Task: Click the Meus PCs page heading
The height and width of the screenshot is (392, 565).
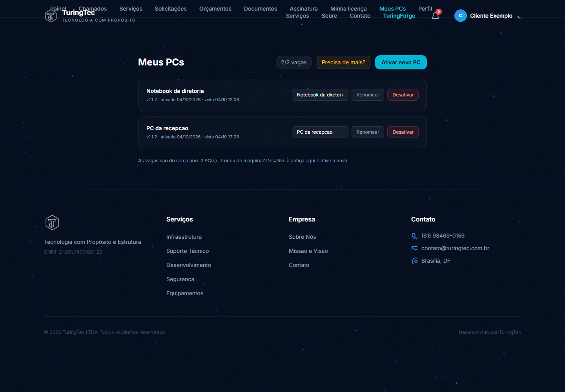Action: [x=161, y=62]
